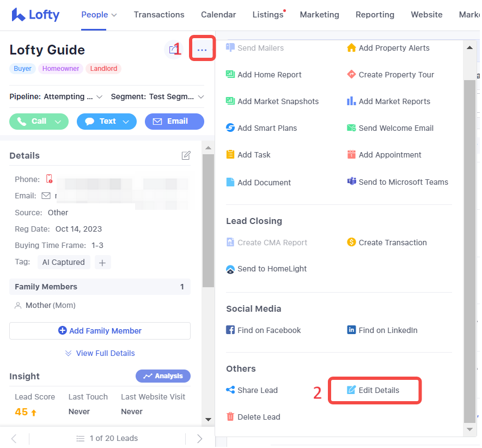
Task: Go to next lead arrow
Action: pos(199,438)
